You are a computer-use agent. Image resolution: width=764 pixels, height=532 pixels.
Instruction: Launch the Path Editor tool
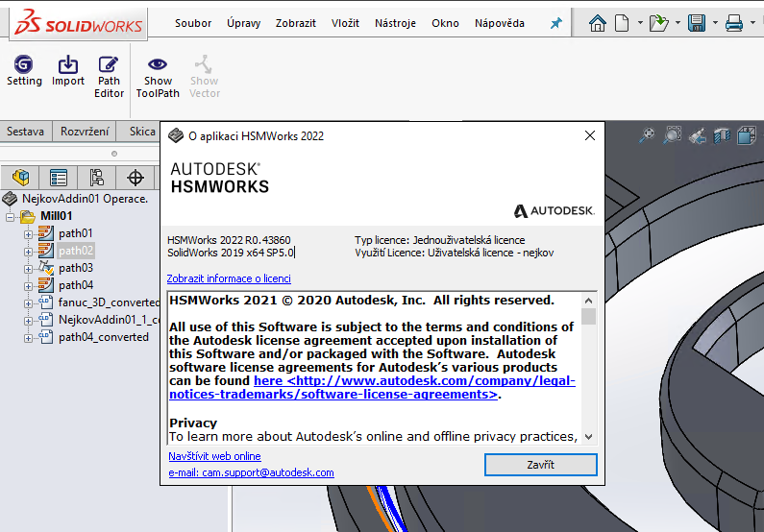(109, 76)
